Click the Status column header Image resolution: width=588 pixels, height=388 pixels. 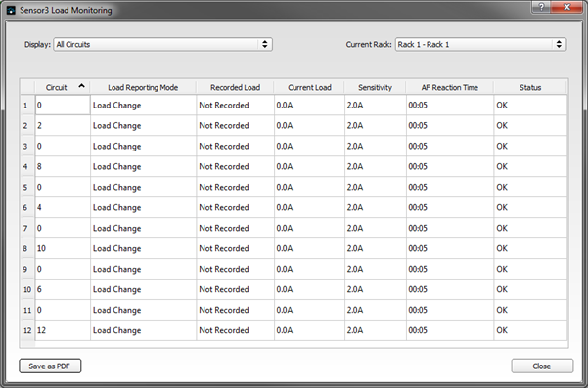(x=530, y=87)
